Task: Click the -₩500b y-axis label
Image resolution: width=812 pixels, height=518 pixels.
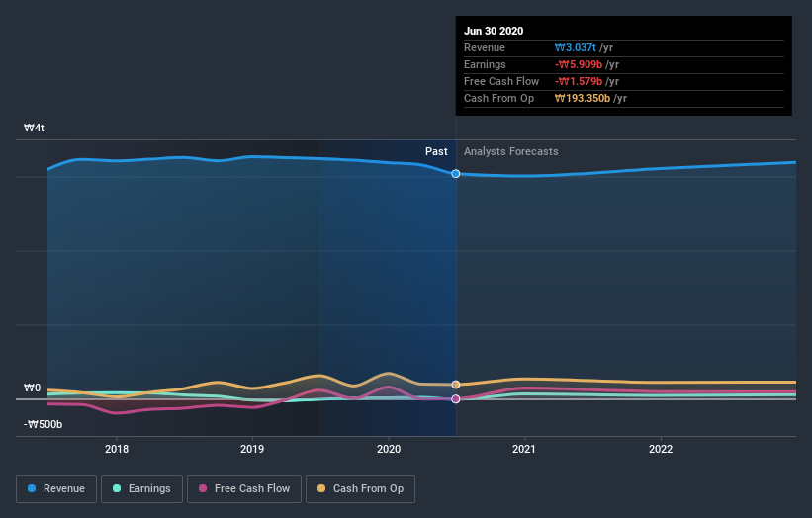Action: coord(43,424)
